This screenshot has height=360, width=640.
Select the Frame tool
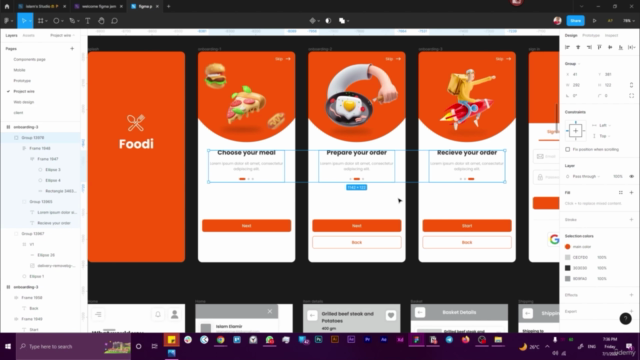[x=40, y=21]
